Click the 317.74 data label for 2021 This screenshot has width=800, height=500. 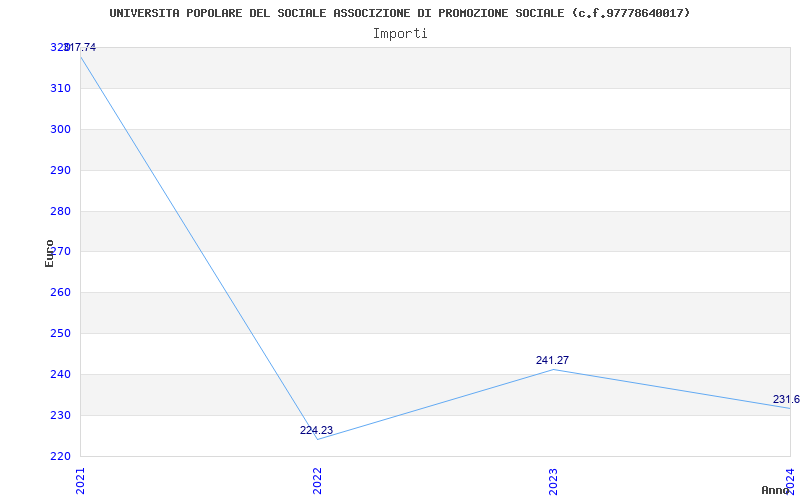80,47
